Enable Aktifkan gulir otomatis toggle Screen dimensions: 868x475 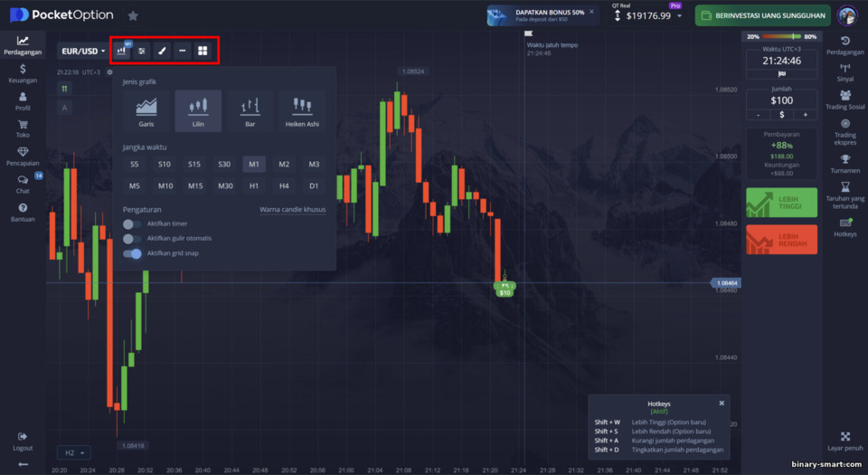[132, 239]
